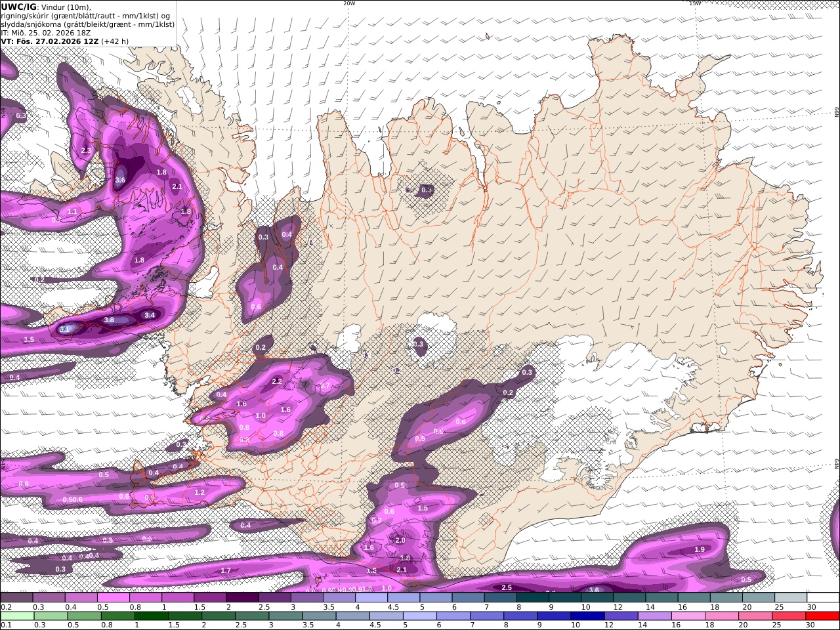Click the dark purple snow swatch for 2–2.5
This screenshot has width=840, height=630.
[242, 598]
